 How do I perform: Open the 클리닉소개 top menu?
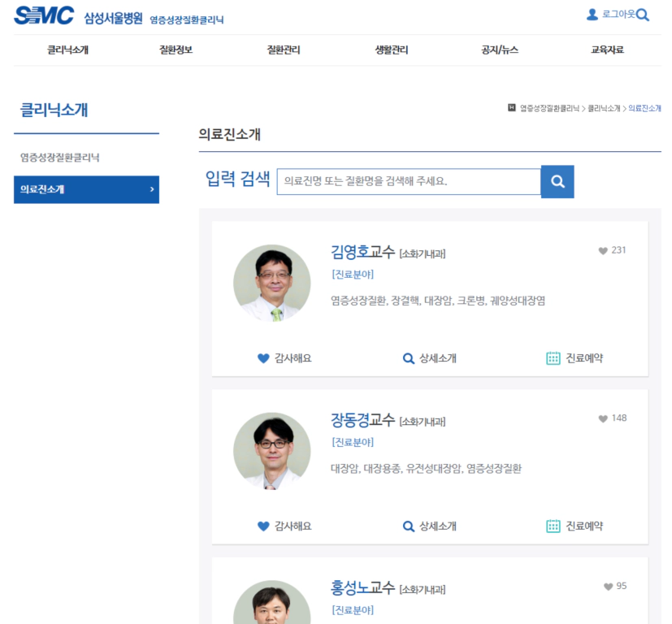tap(67, 50)
